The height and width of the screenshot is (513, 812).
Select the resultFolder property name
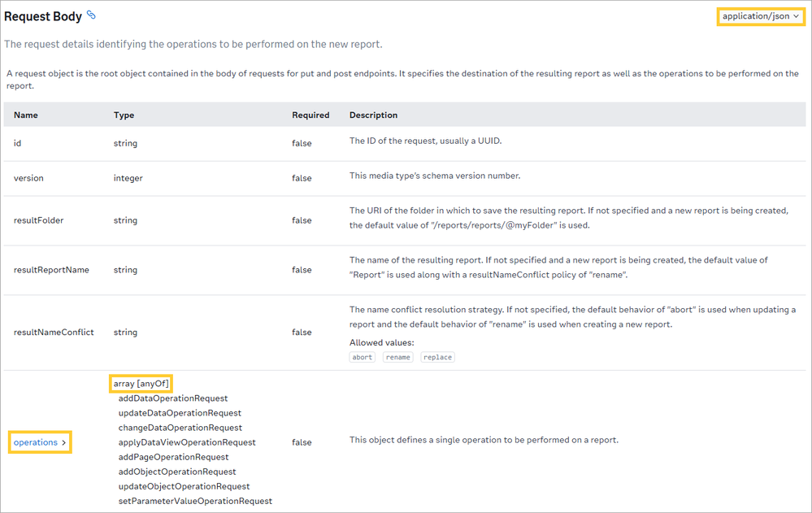(38, 220)
